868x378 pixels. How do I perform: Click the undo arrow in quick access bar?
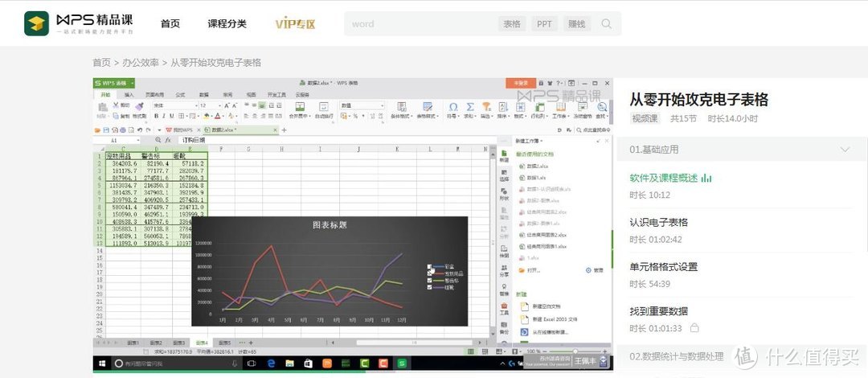point(140,129)
